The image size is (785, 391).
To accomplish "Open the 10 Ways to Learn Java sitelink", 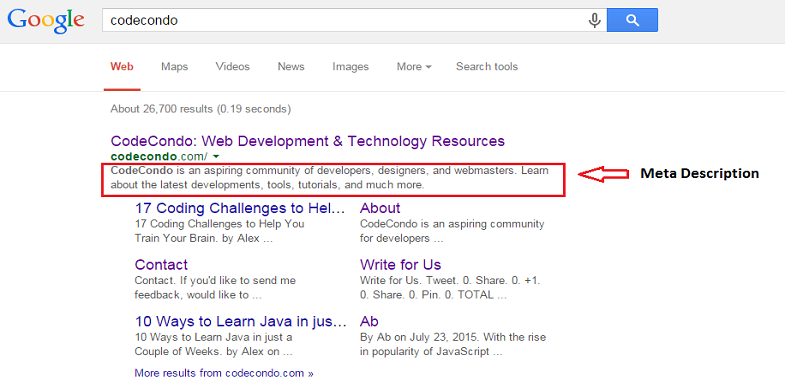I will [241, 321].
